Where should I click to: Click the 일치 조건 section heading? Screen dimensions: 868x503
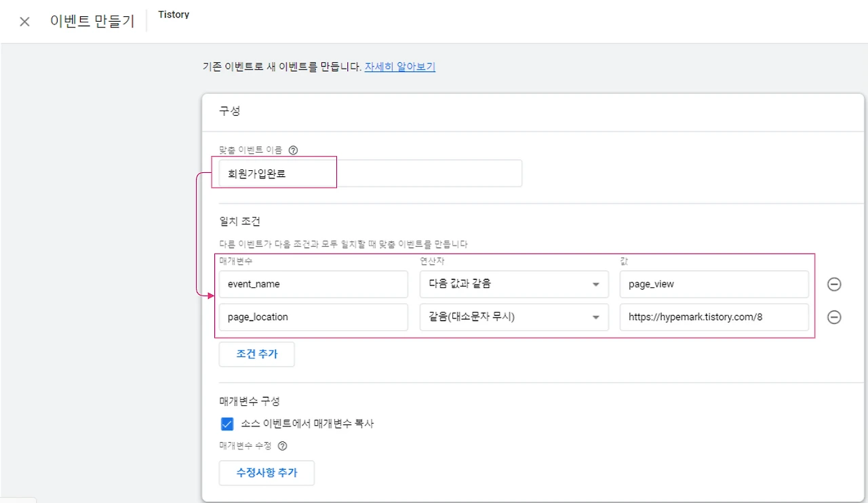[239, 222]
